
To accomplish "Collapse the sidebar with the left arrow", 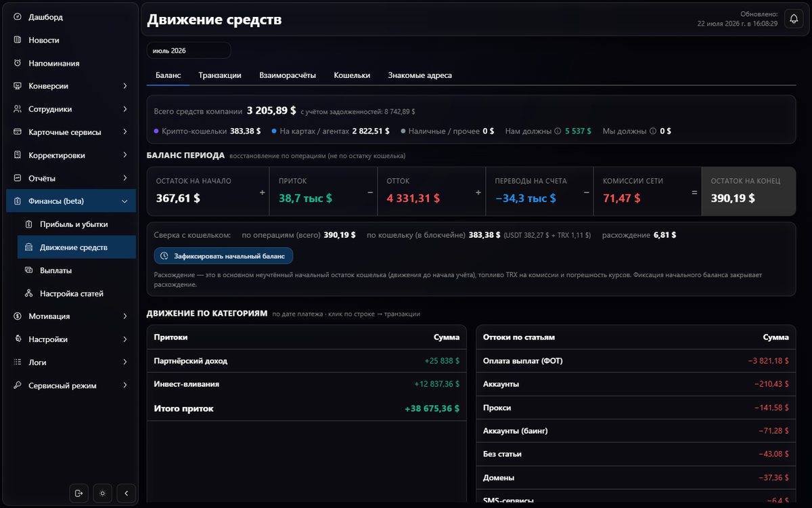I will pyautogui.click(x=126, y=493).
